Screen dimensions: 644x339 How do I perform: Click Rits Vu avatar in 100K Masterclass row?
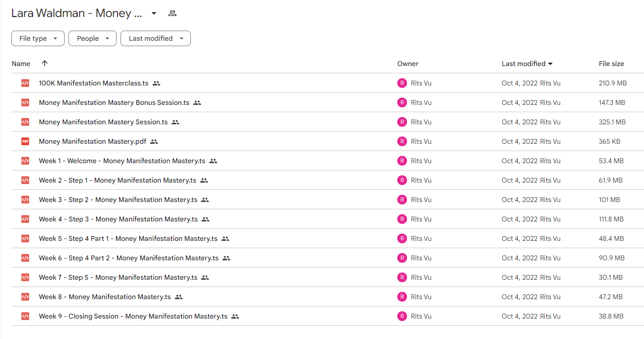pyautogui.click(x=402, y=83)
